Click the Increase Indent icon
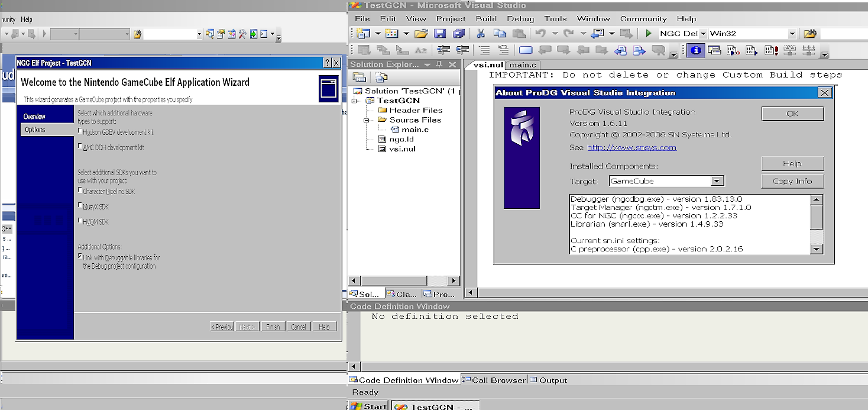The image size is (868, 410). [x=462, y=50]
